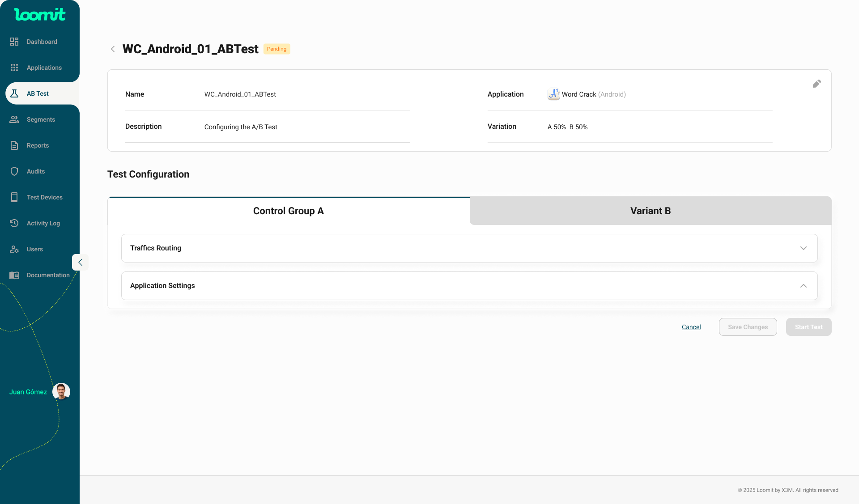Click the Save Changes button

(x=748, y=327)
